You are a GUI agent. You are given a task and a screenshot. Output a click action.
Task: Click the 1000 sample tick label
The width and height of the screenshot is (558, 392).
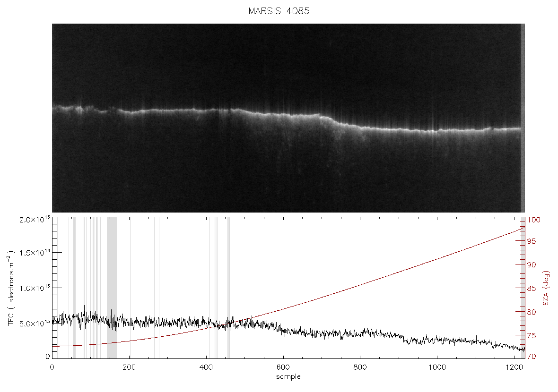click(437, 367)
